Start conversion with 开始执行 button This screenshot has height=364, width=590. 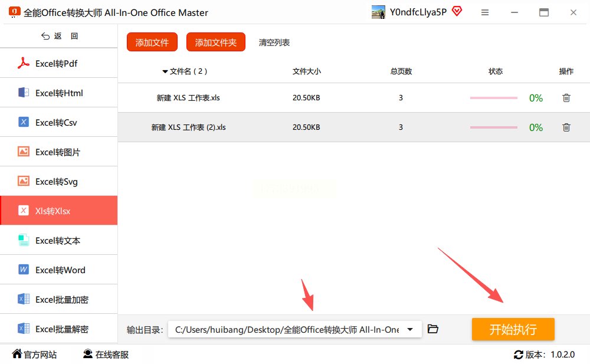tap(513, 329)
